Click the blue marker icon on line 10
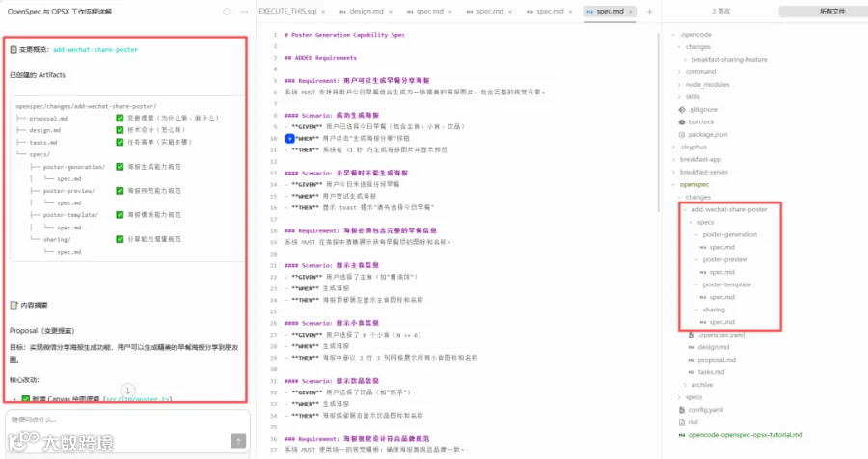Screen dimensions: 868x459 pyautogui.click(x=289, y=139)
